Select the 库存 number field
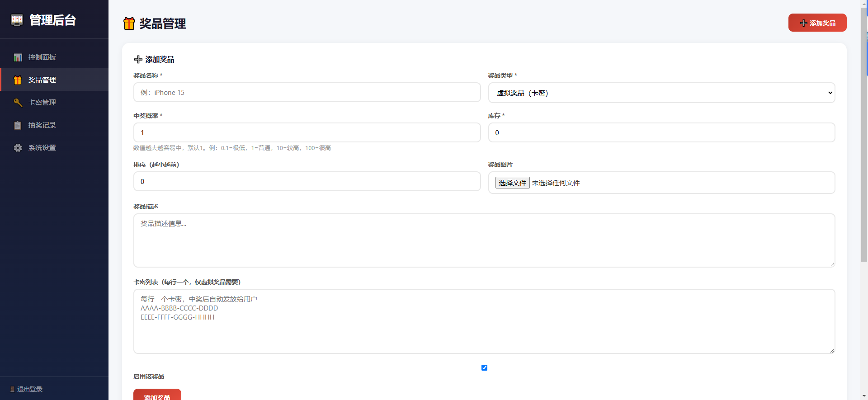Image resolution: width=868 pixels, height=400 pixels. pyautogui.click(x=661, y=132)
